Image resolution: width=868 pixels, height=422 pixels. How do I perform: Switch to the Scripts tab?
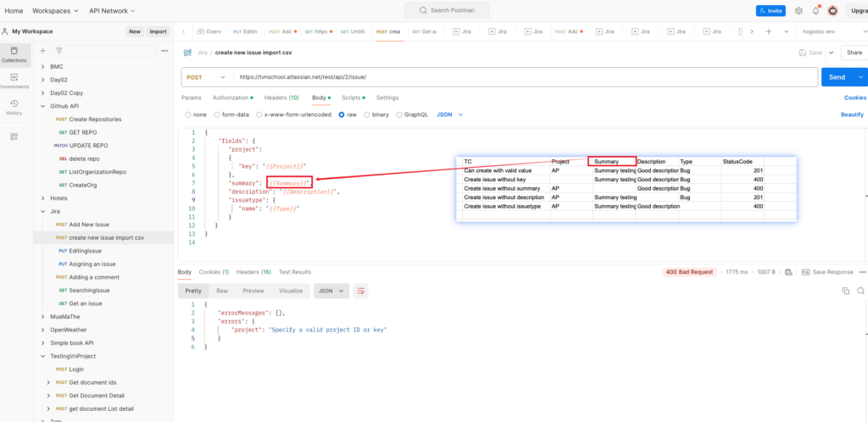coord(353,97)
